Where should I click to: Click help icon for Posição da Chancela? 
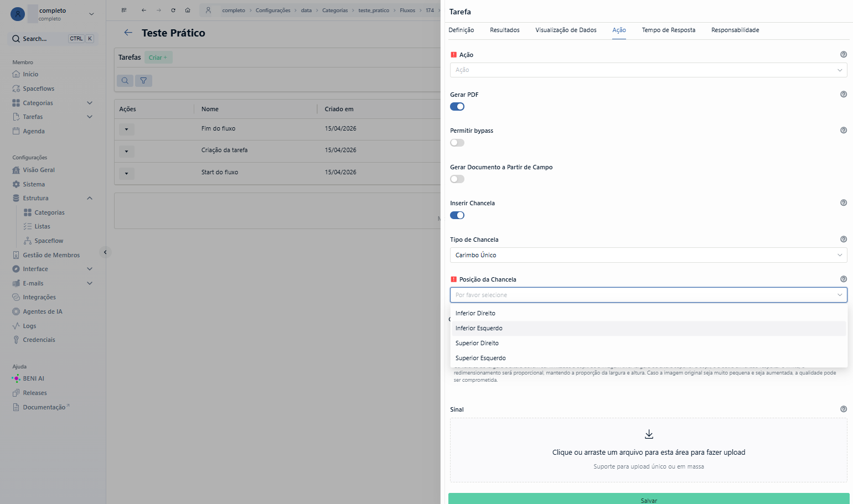(844, 279)
